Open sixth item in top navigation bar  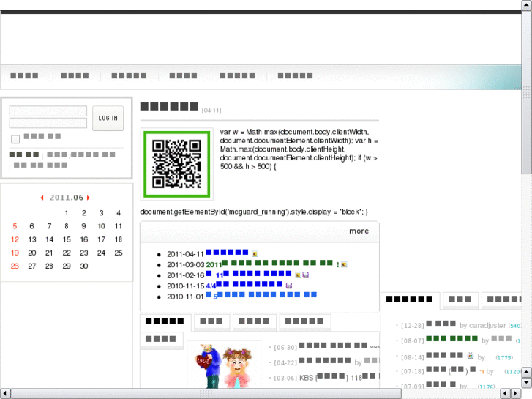pos(295,75)
